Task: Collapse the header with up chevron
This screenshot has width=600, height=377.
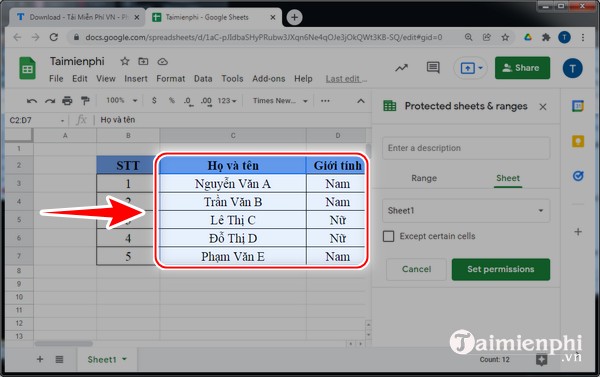Action: [x=360, y=101]
